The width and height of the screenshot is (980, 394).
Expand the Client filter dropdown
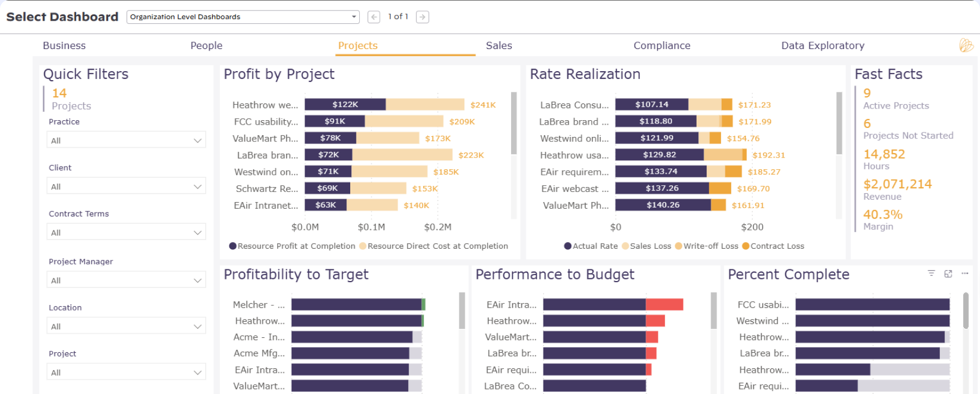tap(126, 186)
